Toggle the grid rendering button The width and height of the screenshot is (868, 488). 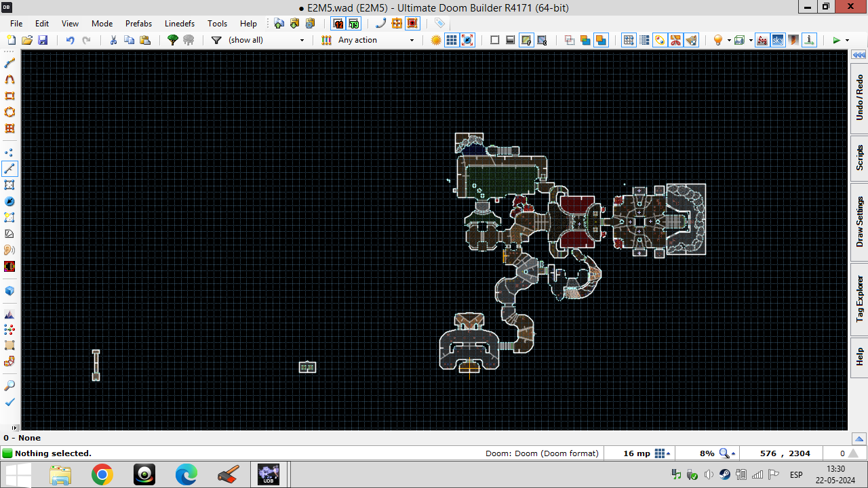coord(452,41)
